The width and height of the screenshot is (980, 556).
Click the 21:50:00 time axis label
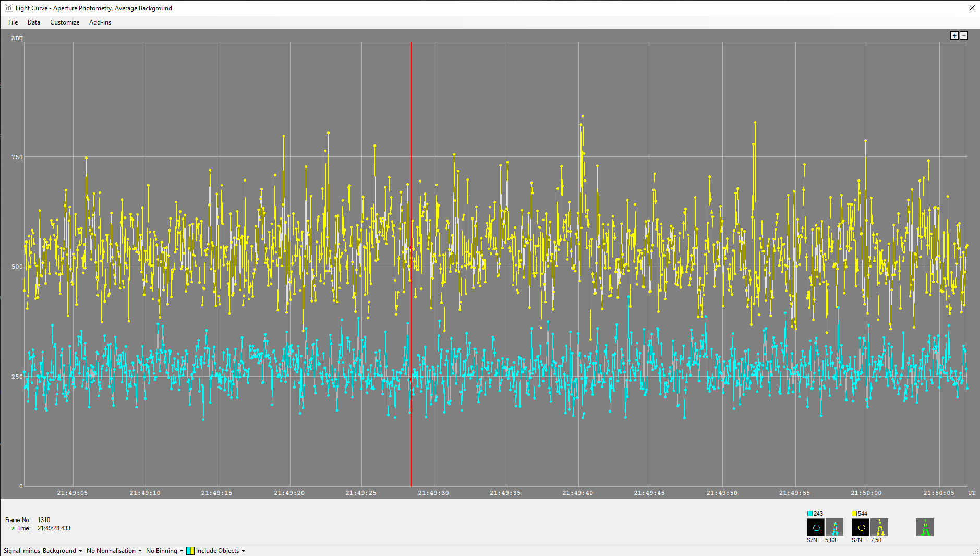[x=866, y=493]
